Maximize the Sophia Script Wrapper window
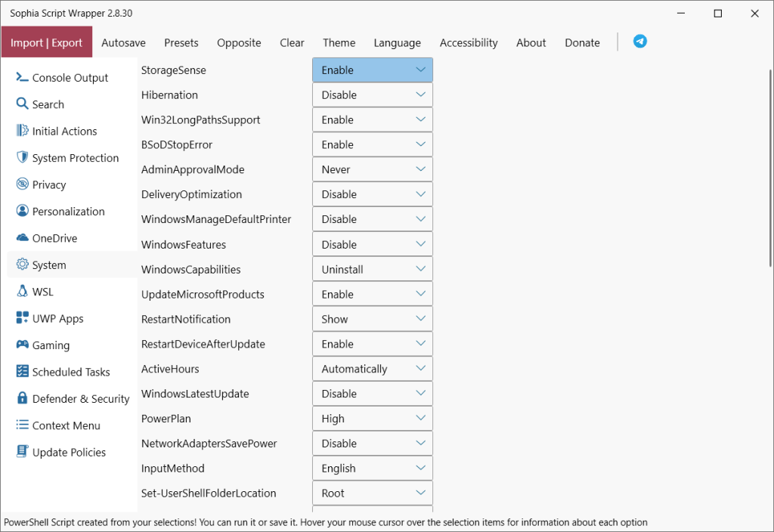Screen dimensions: 774x532 [x=718, y=14]
